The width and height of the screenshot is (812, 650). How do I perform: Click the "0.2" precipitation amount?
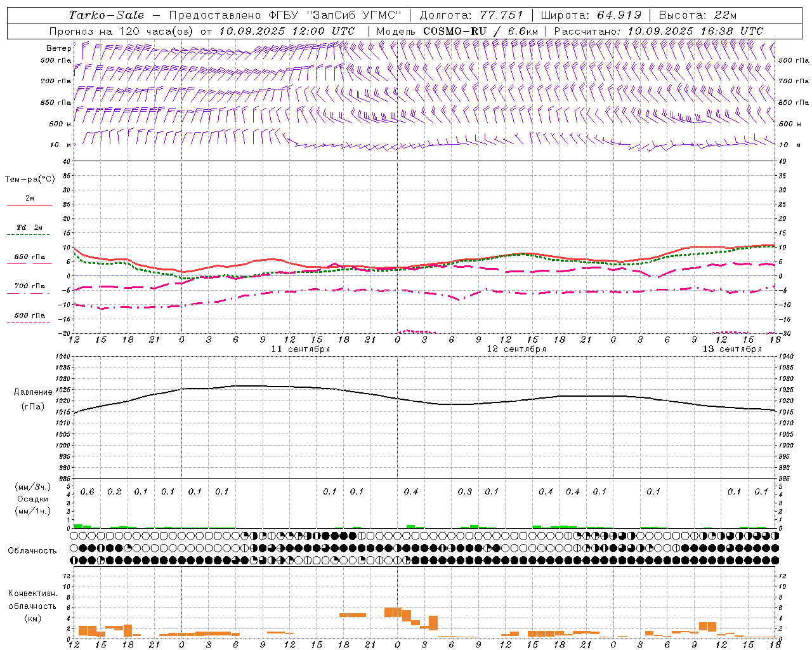click(x=114, y=492)
